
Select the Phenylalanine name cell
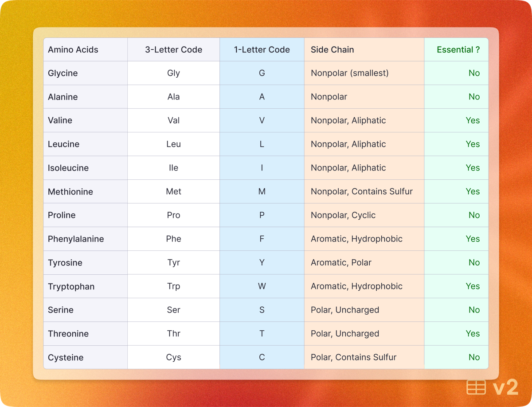click(86, 239)
